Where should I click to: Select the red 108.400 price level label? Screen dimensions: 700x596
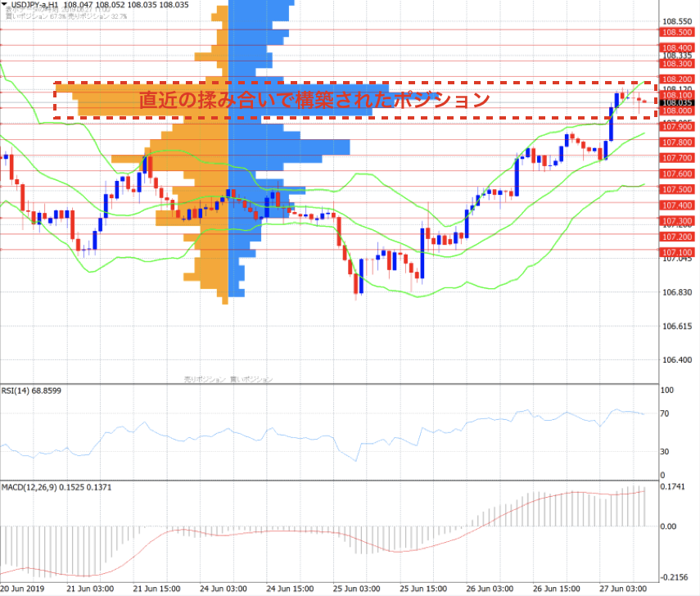pyautogui.click(x=677, y=47)
